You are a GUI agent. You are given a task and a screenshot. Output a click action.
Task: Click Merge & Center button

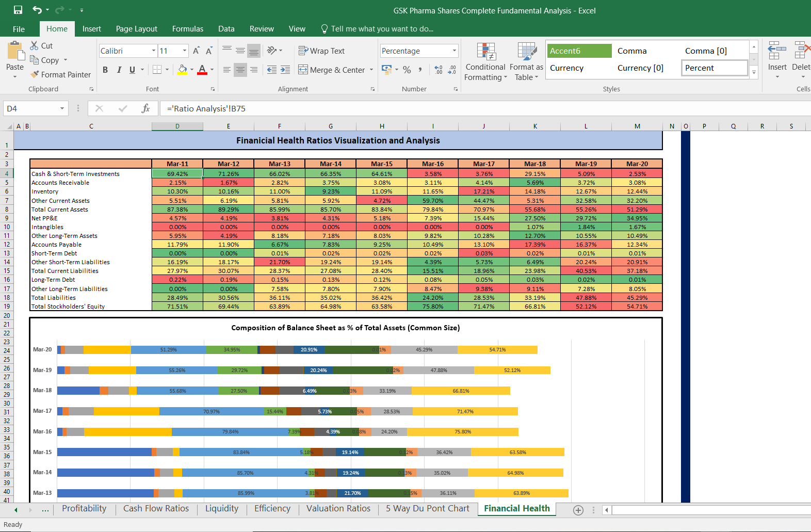(332, 70)
